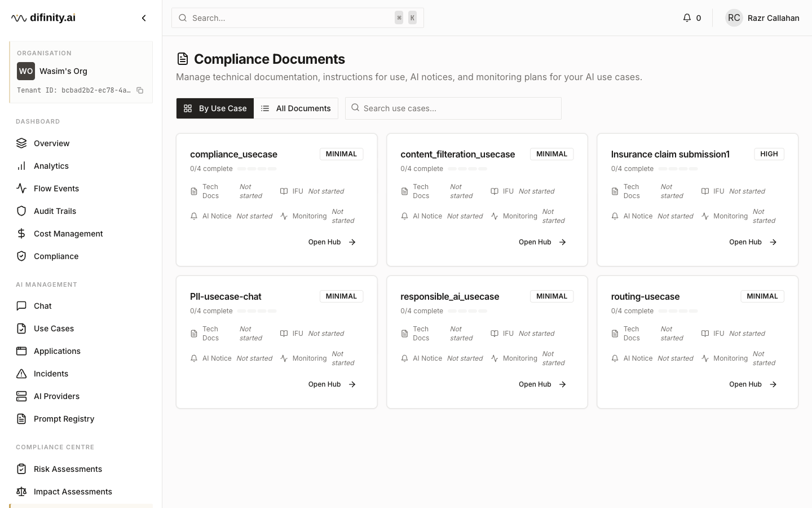Click the Flow Events pulse icon
Image resolution: width=812 pixels, height=508 pixels.
click(21, 189)
